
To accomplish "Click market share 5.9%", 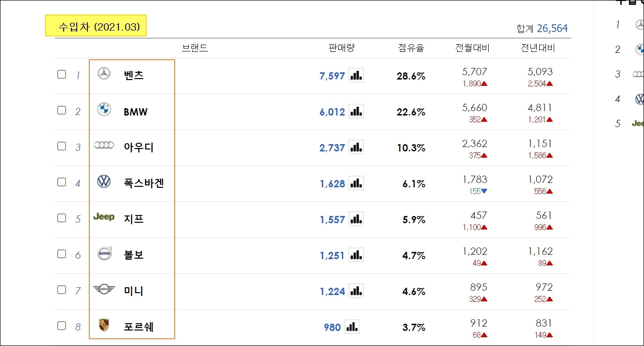I will [x=413, y=220].
